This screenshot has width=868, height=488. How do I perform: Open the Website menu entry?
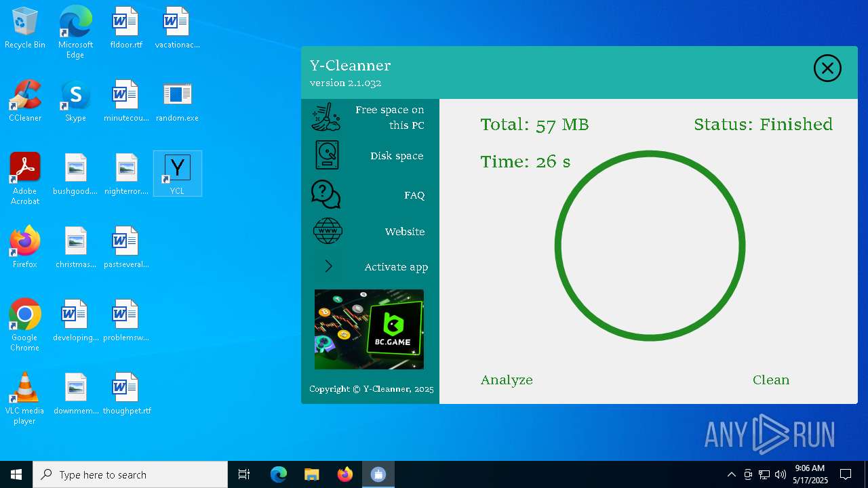[405, 232]
